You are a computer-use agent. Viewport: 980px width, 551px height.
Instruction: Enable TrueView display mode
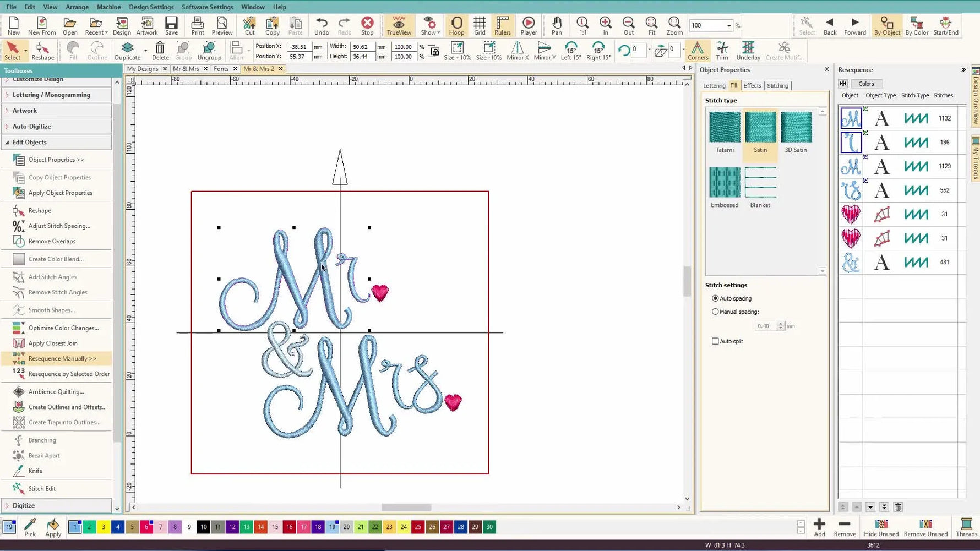pyautogui.click(x=398, y=25)
